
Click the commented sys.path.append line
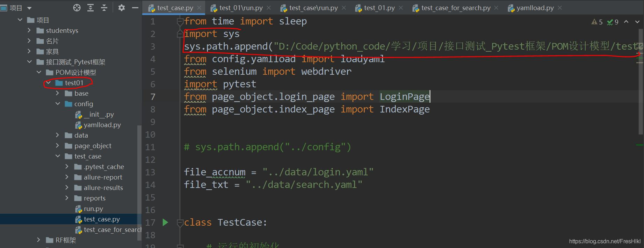click(x=267, y=147)
